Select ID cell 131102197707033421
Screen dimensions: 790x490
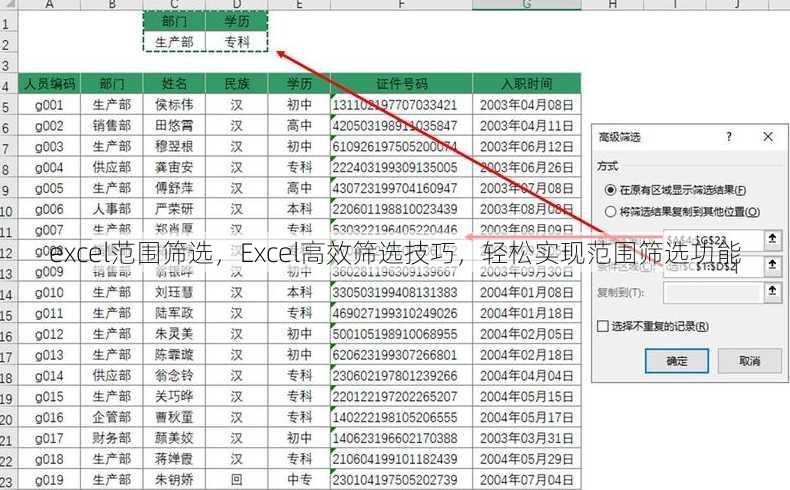pyautogui.click(x=402, y=105)
